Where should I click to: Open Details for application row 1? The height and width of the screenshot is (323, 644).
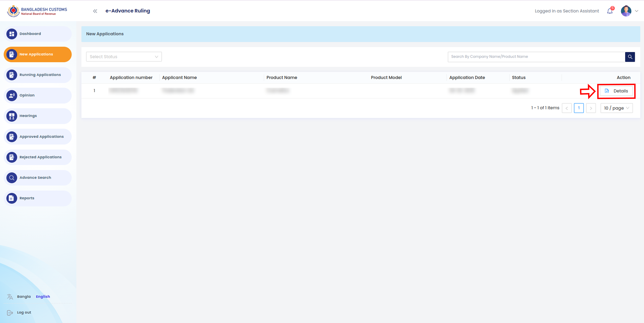point(616,91)
